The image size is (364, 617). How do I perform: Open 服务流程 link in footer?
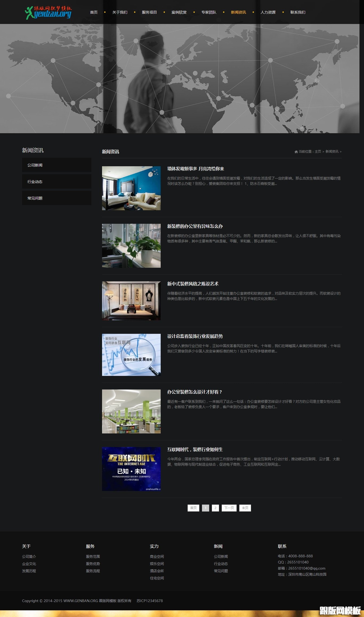click(93, 571)
